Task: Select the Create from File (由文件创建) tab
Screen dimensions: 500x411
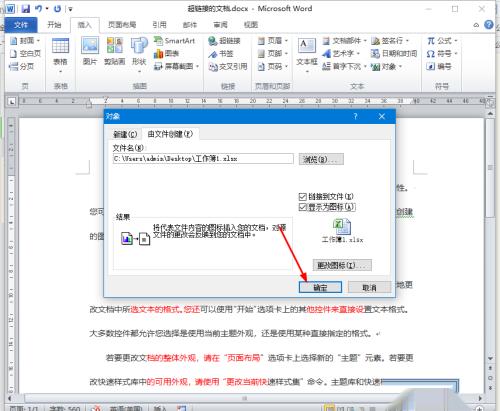Action: pos(170,134)
